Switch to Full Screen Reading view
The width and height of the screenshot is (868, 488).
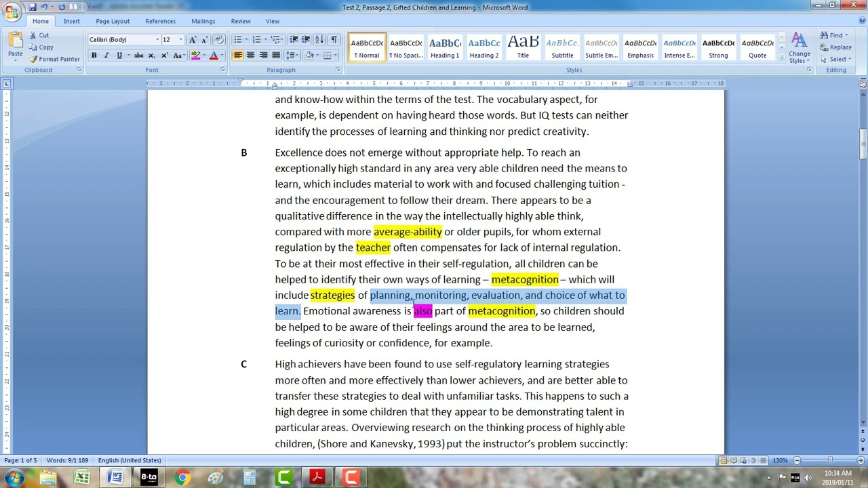733,460
